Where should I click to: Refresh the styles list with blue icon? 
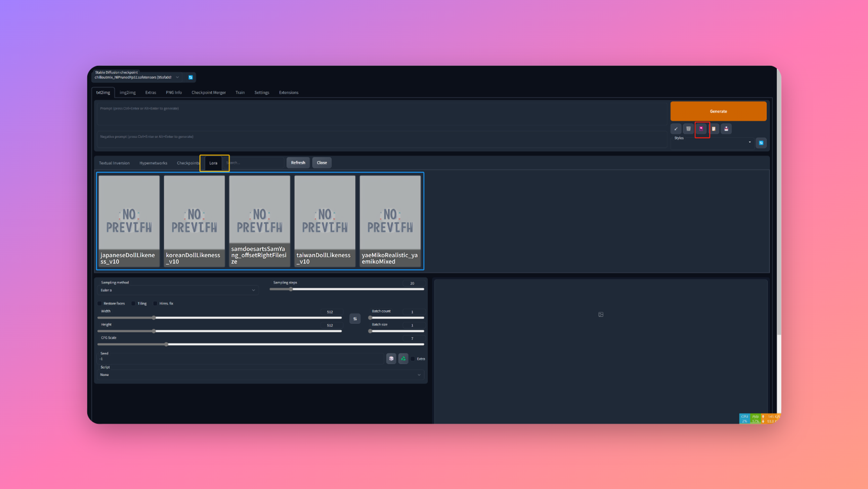(761, 143)
